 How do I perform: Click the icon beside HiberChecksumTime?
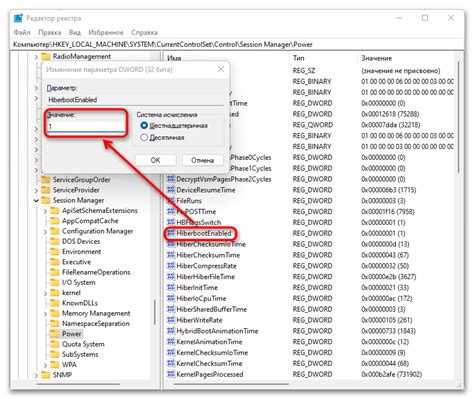[171, 255]
